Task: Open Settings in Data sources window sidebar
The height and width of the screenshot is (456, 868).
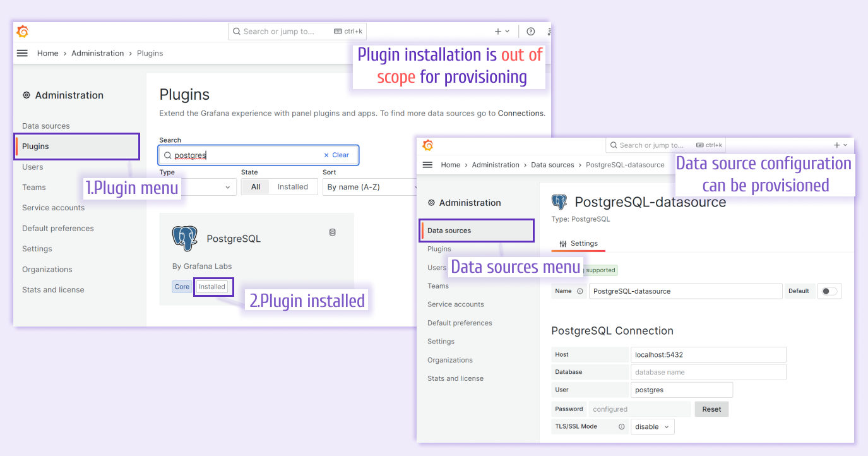Action: click(441, 342)
